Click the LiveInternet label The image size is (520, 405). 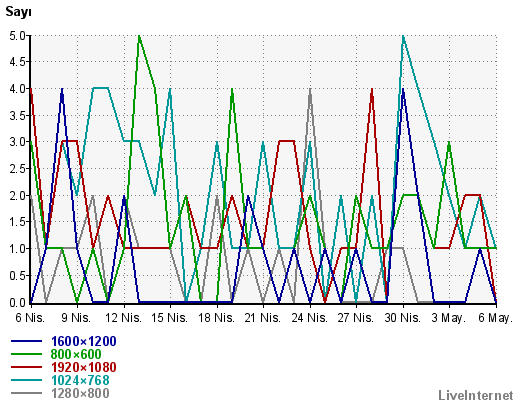pyautogui.click(x=476, y=395)
